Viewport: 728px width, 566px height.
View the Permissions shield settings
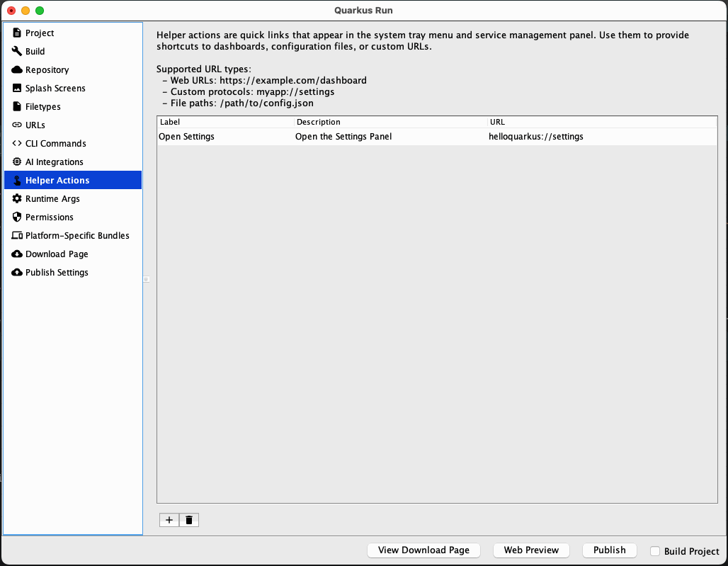[50, 217]
